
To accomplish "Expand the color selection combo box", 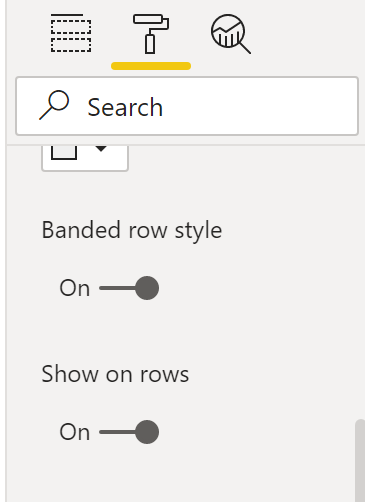I will (85, 158).
